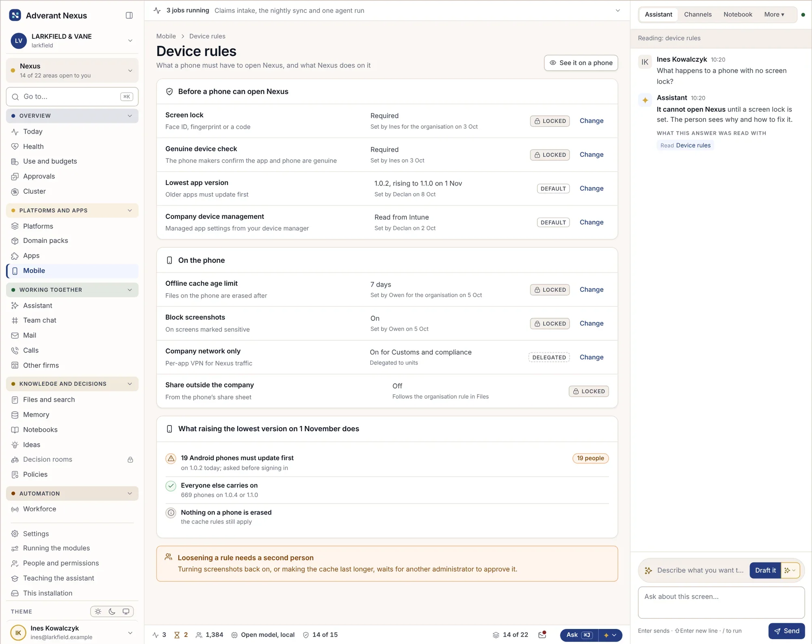This screenshot has height=644, width=812.
Task: Open the Apps section
Action: (x=31, y=256)
